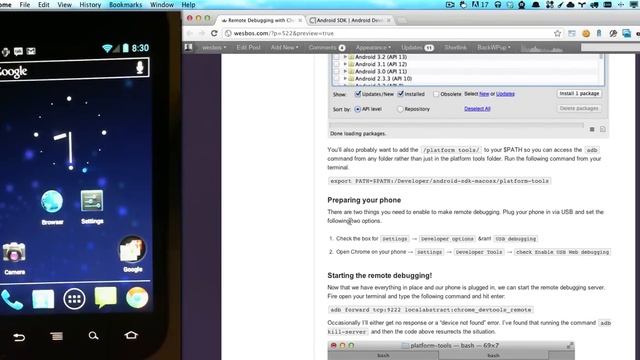Tap the Phone dialer dock icon
Viewport: 640px width, 360px height.
(x=11, y=299)
